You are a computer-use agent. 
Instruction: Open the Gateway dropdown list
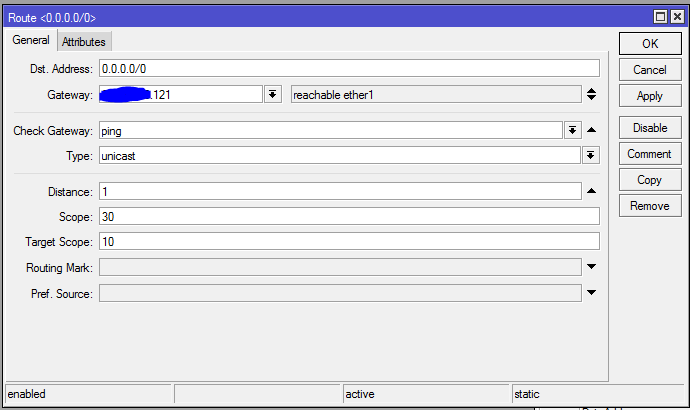pyautogui.click(x=272, y=95)
